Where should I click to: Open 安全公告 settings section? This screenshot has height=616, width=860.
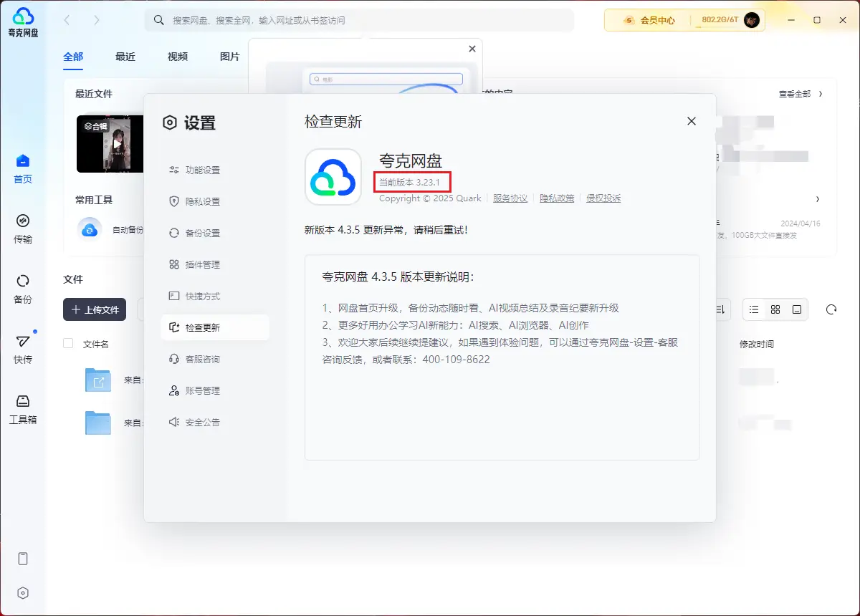(x=215, y=423)
